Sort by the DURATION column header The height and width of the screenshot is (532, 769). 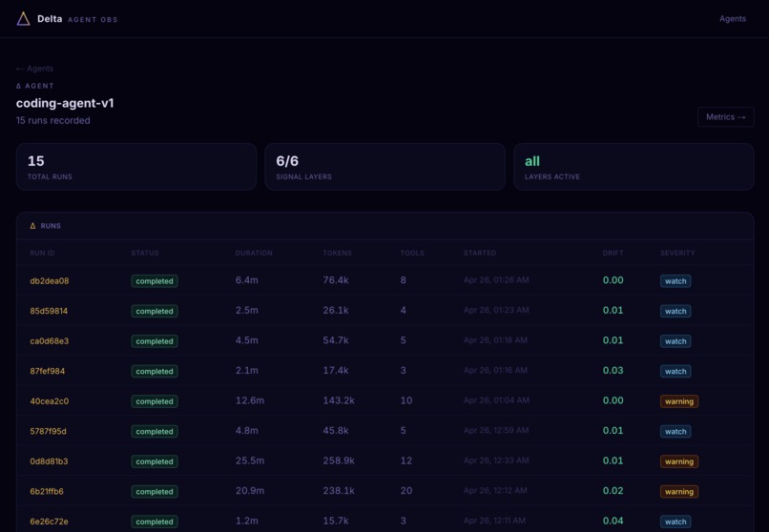(254, 253)
